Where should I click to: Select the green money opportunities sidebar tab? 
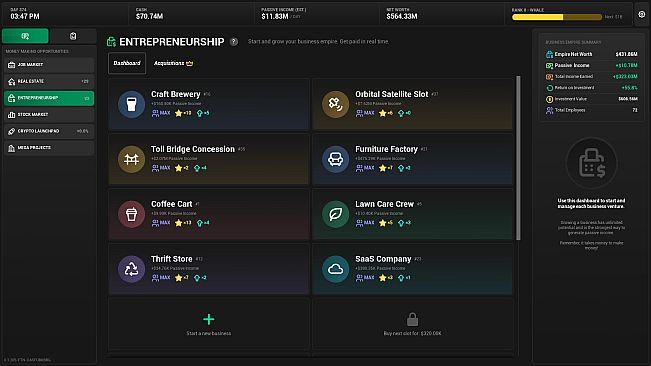click(x=25, y=36)
